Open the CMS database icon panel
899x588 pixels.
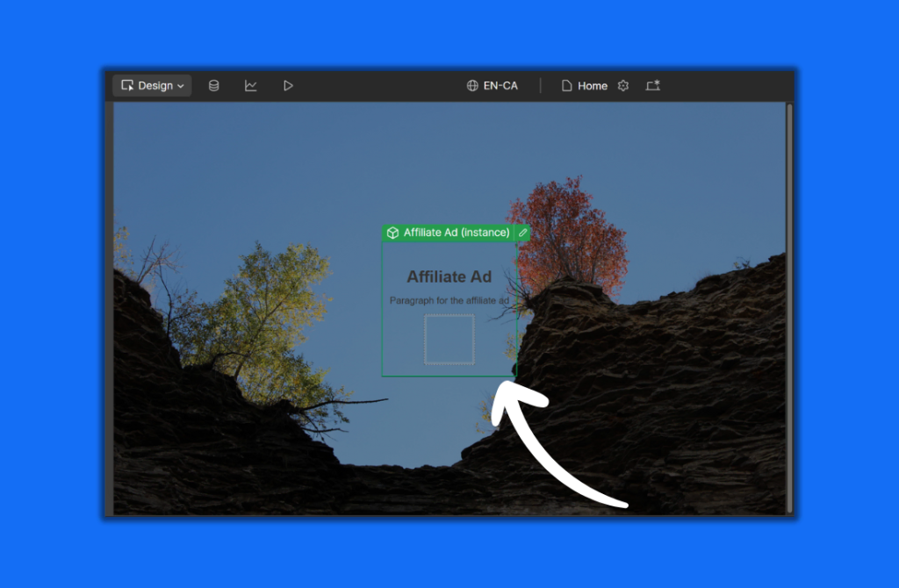click(213, 85)
